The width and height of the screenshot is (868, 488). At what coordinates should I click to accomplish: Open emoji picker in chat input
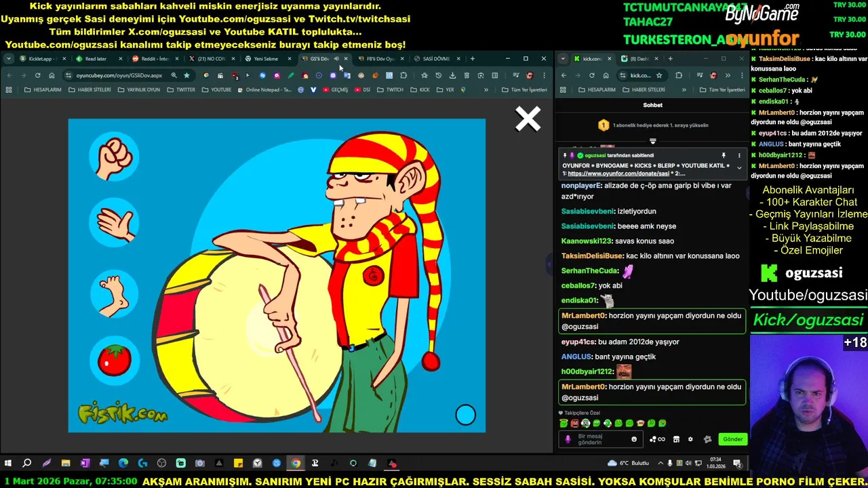click(x=634, y=439)
